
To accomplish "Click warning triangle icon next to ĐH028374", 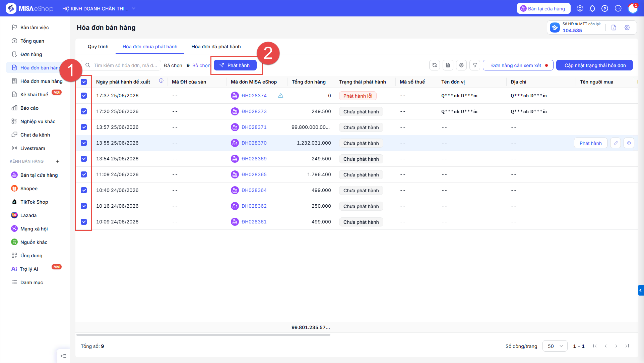I will point(281,96).
